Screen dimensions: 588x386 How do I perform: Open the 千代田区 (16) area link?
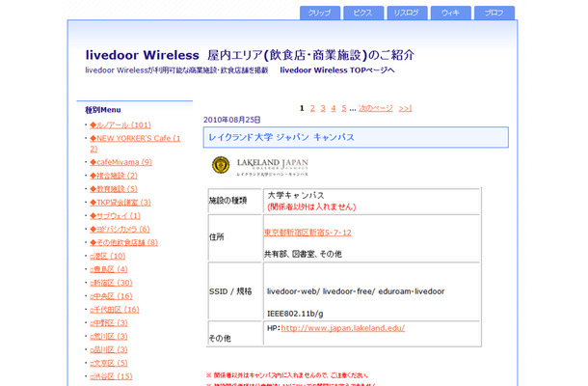pyautogui.click(x=115, y=310)
